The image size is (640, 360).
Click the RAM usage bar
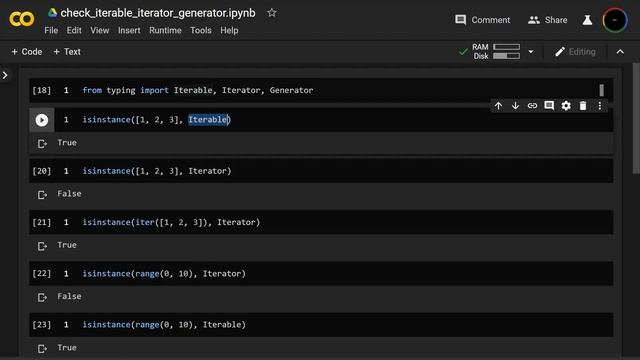507,47
